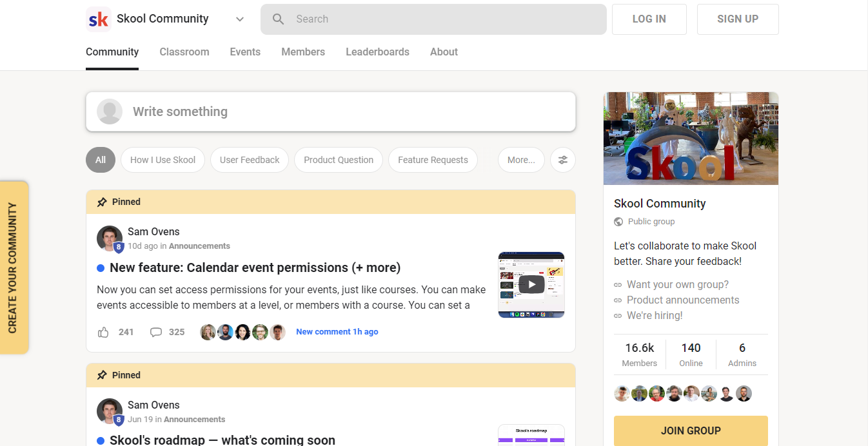Click the LOG IN button

point(649,19)
